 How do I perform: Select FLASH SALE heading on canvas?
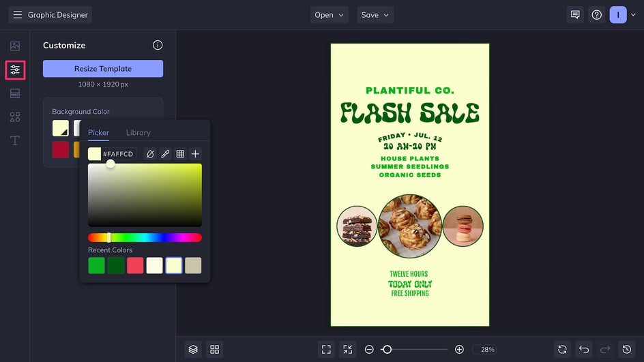[410, 113]
